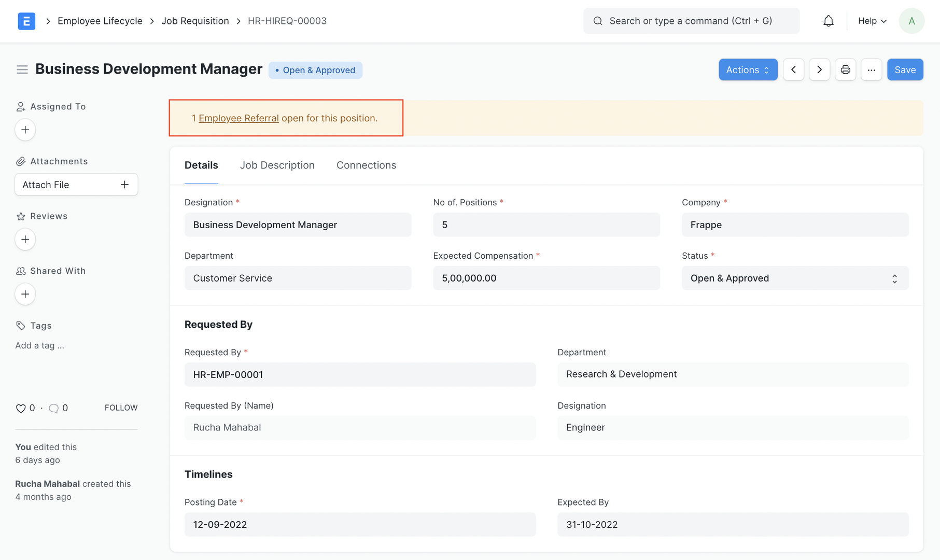940x560 pixels.
Task: Open the Connections tab
Action: click(x=366, y=165)
